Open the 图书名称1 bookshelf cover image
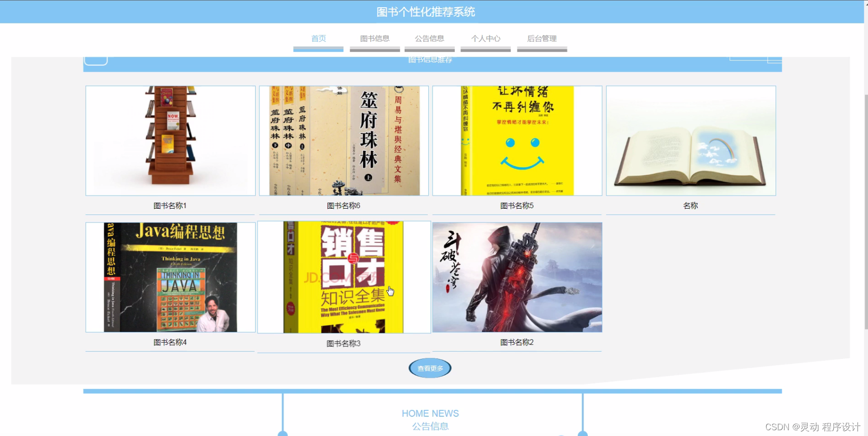This screenshot has height=436, width=868. coord(170,140)
